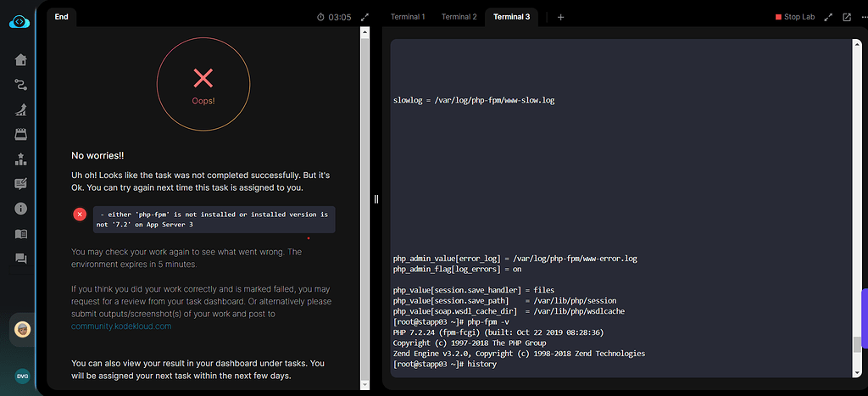Expand the task panel to fullscreen

coord(365,17)
